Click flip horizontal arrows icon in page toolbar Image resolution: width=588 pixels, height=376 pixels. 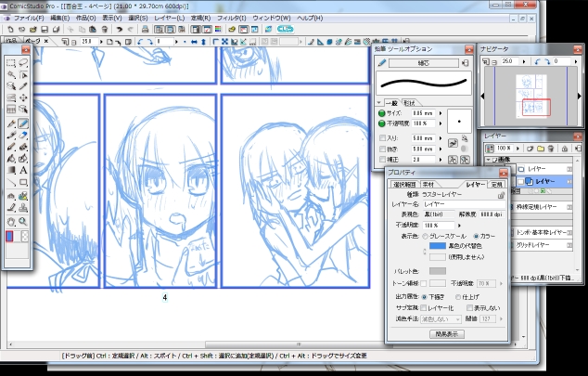coord(194,42)
